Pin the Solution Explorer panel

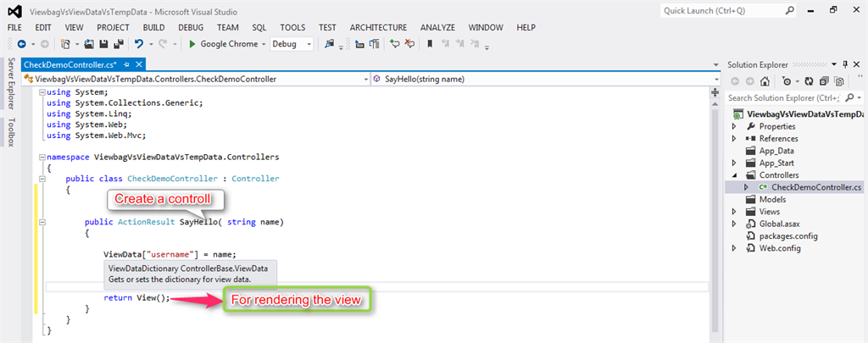click(845, 64)
